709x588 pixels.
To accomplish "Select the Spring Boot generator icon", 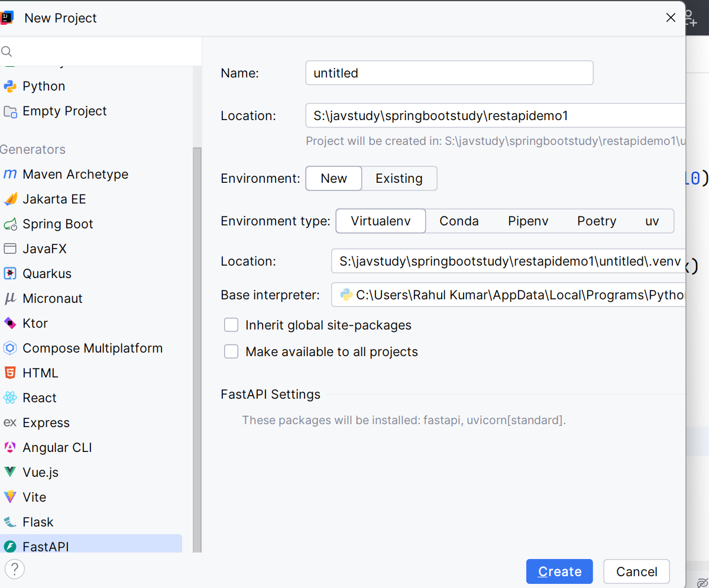I will 10,224.
